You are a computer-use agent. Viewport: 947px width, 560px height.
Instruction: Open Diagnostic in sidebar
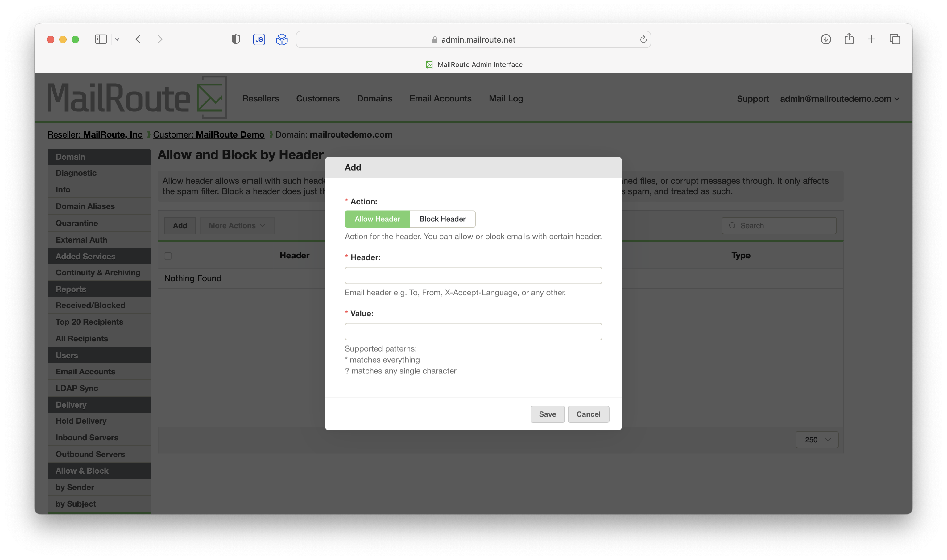[99, 173]
